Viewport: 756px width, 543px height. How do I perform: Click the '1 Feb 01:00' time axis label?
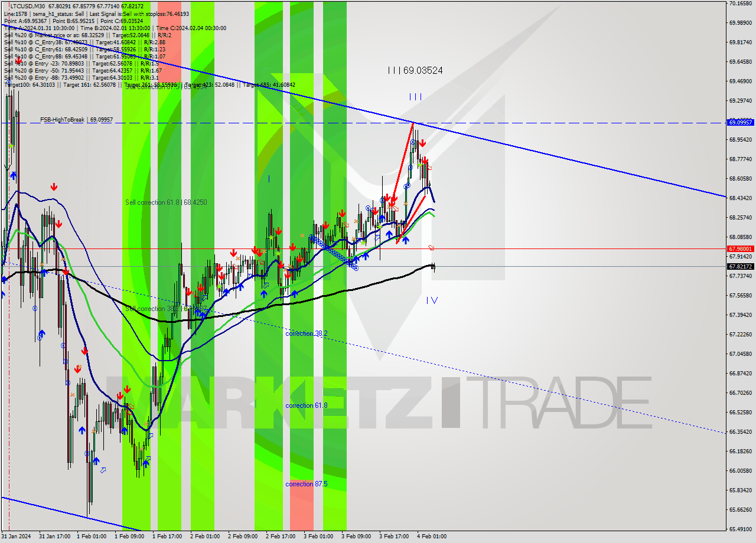pyautogui.click(x=92, y=537)
